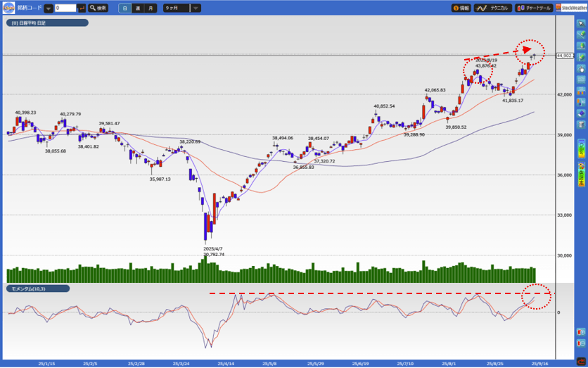
Task: Select the arrow pointer tool in right toolbar
Action: (x=581, y=24)
